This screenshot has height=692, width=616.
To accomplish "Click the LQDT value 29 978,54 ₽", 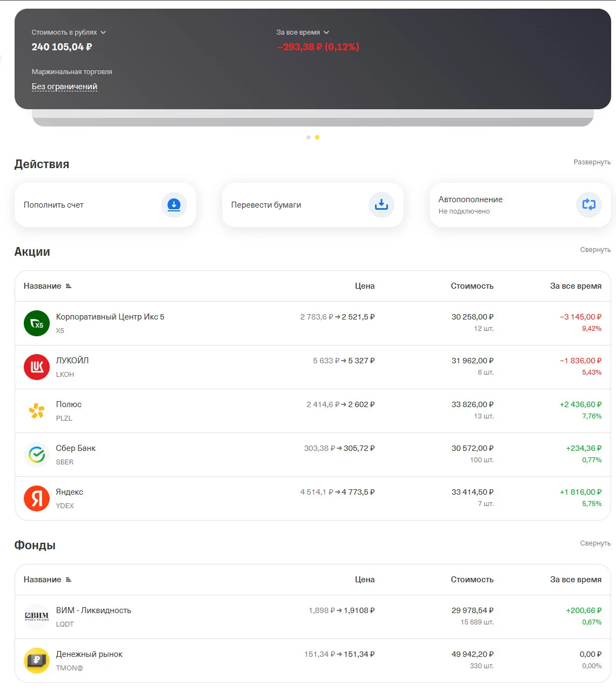I will coord(472,610).
